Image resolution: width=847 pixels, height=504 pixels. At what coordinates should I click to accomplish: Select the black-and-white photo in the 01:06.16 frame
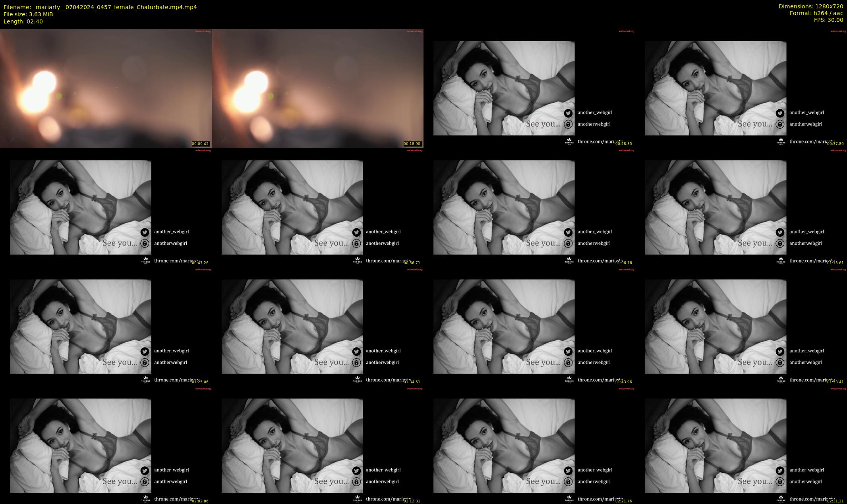(x=504, y=207)
